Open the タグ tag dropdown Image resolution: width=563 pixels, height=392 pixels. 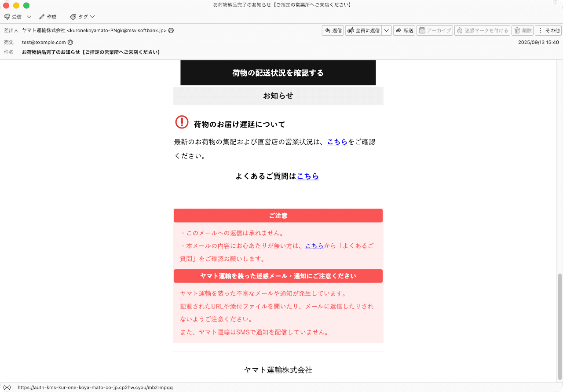click(x=82, y=17)
